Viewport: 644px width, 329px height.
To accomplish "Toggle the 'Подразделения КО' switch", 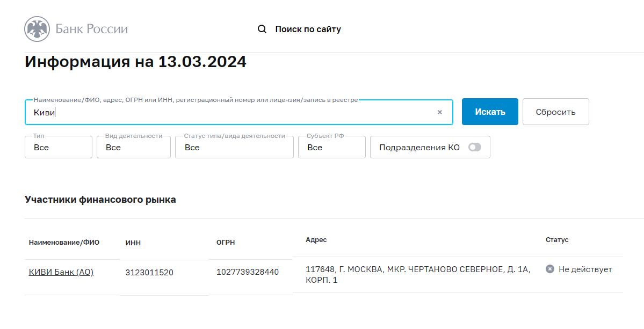I will tap(474, 147).
